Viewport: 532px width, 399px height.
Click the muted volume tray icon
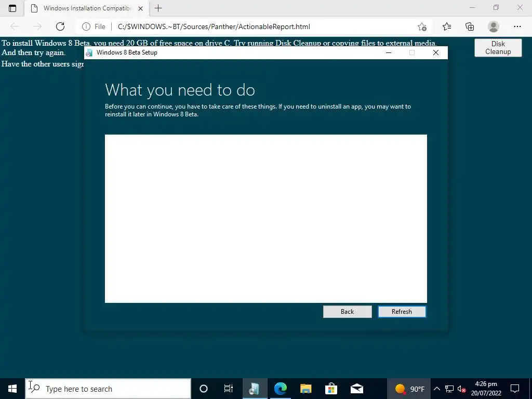(461, 389)
